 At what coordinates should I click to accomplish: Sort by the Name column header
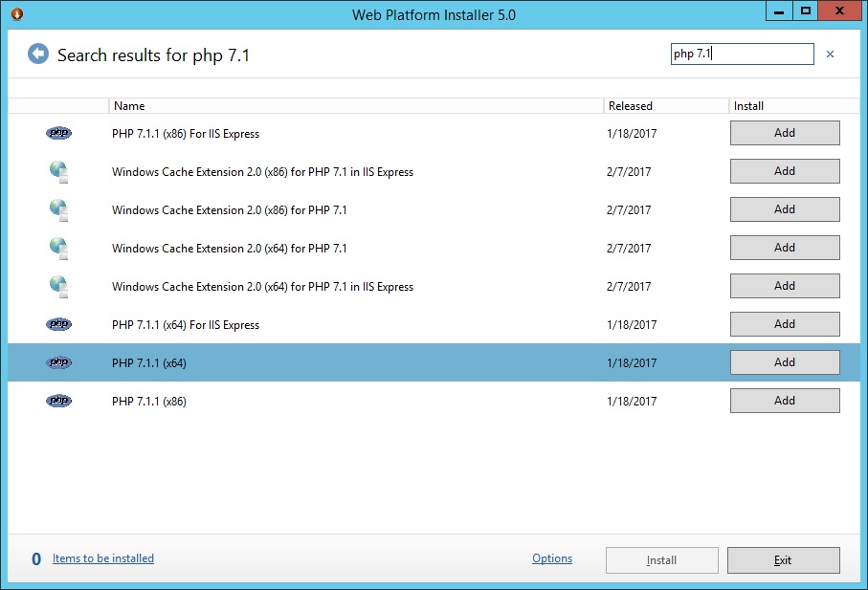pos(356,105)
